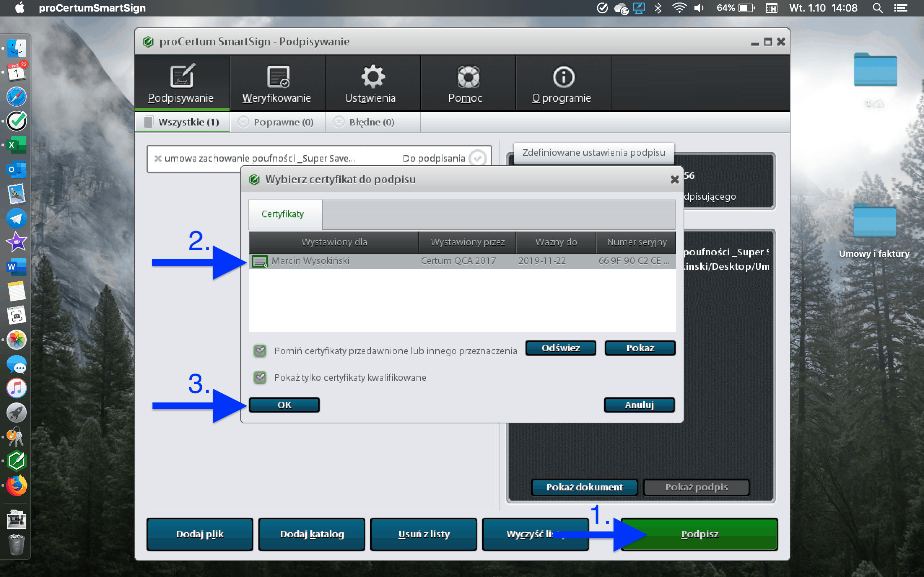The image size is (924, 577).
Task: Confirm certificate with OK button
Action: coord(284,405)
